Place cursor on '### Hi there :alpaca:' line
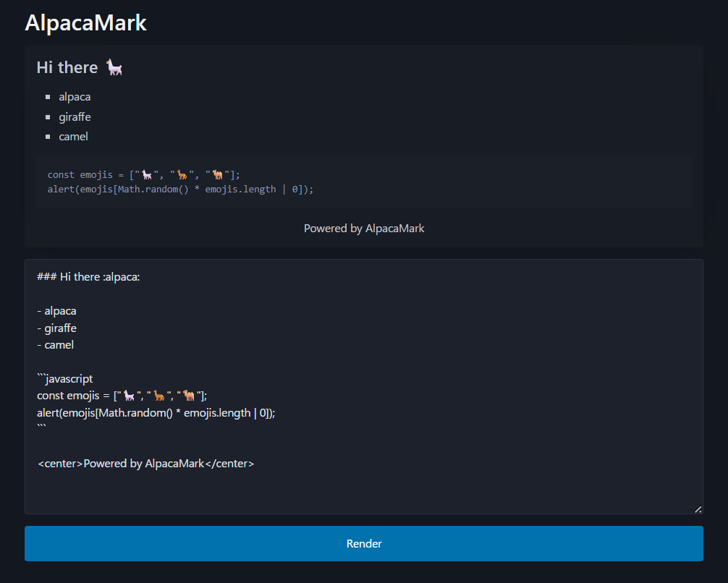This screenshot has width=728, height=583. [88, 277]
